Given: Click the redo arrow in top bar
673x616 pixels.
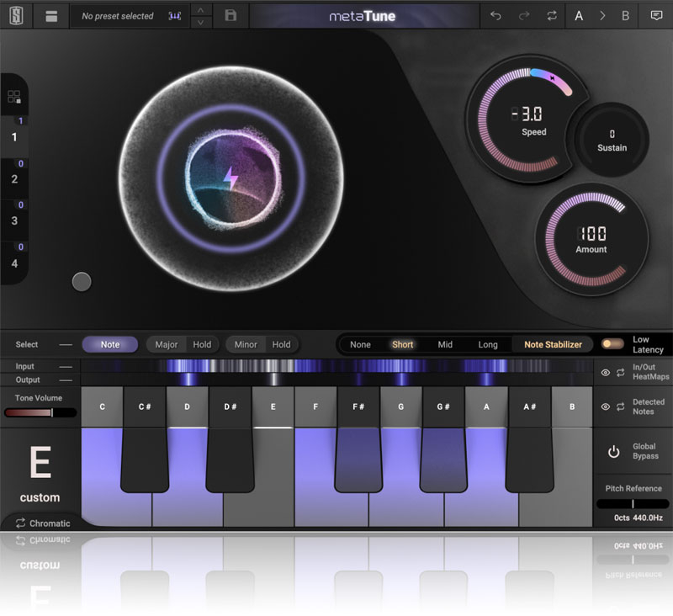Looking at the screenshot, I should pyautogui.click(x=524, y=15).
